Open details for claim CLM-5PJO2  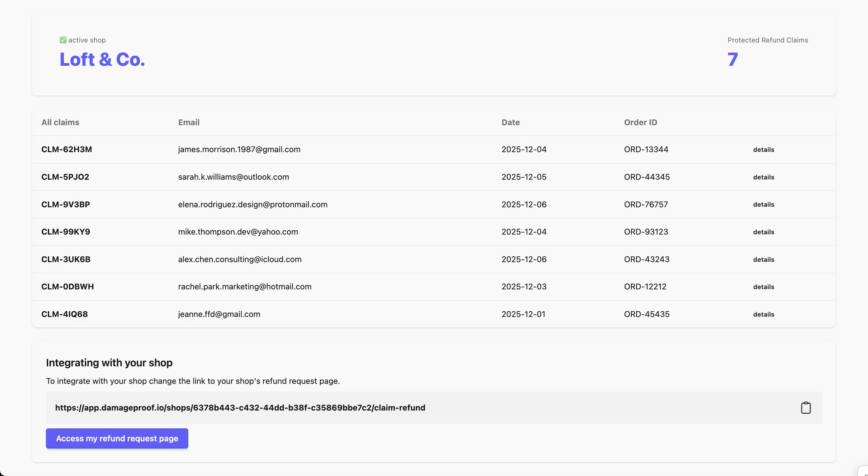point(764,177)
